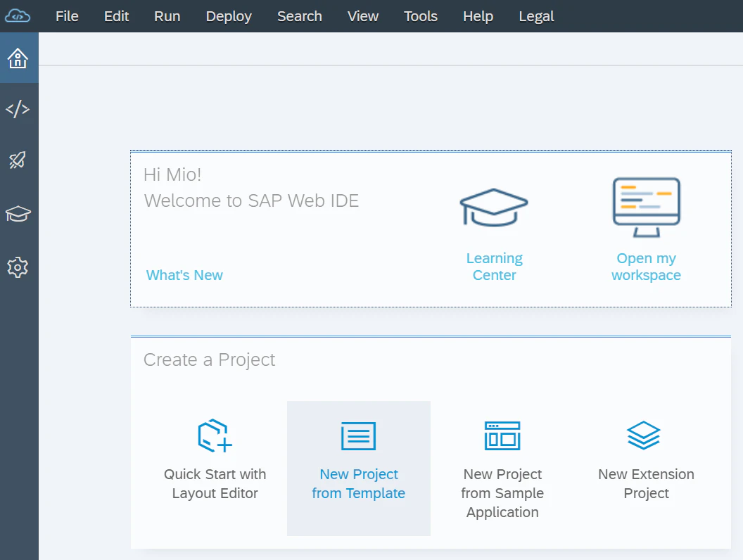Choose New Project from Template label
The width and height of the screenshot is (743, 560).
[359, 484]
